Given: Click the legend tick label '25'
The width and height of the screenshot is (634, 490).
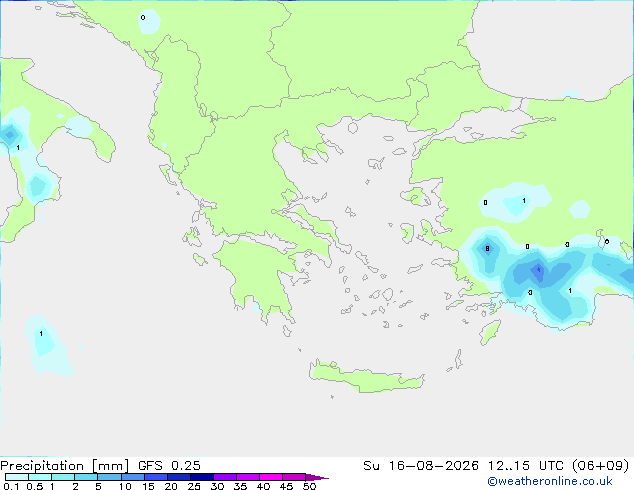Looking at the screenshot, I should [x=194, y=486].
